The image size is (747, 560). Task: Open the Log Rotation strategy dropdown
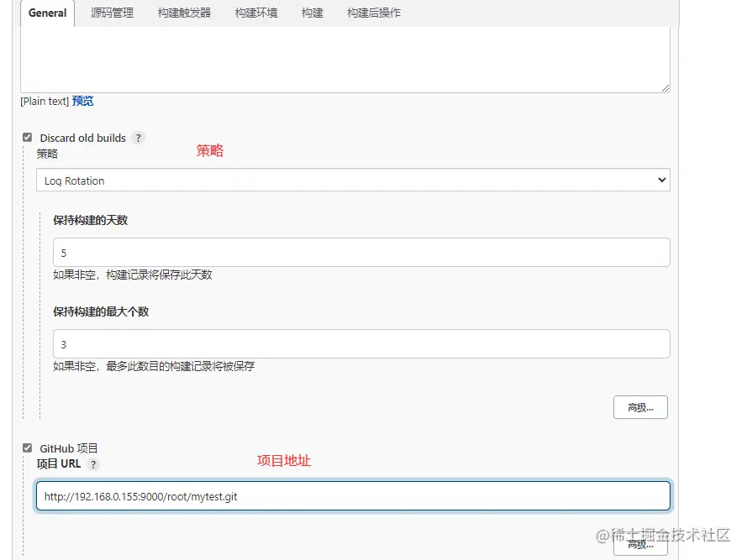point(353,180)
